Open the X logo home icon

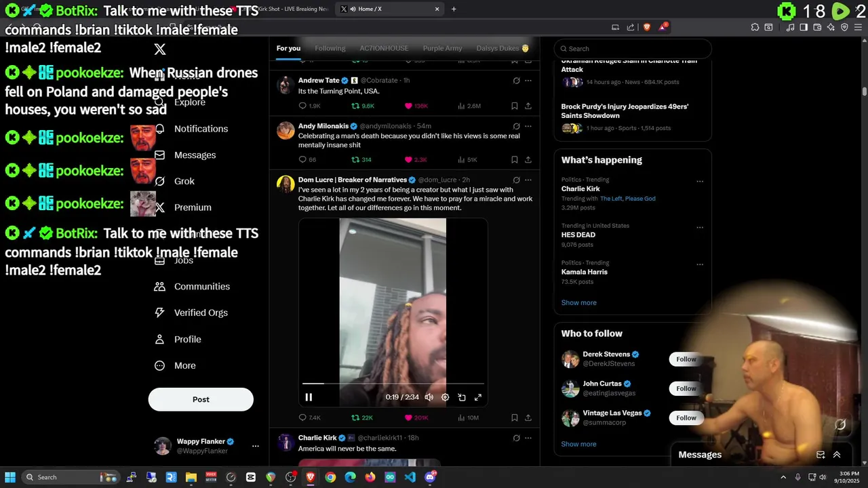[160, 49]
